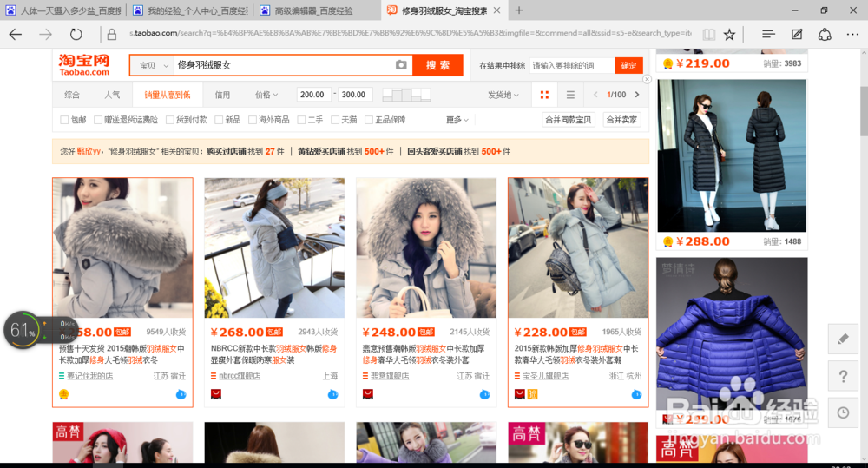
Task: Open the ¥248.00 fur hood coat thumbnail
Action: [426, 247]
